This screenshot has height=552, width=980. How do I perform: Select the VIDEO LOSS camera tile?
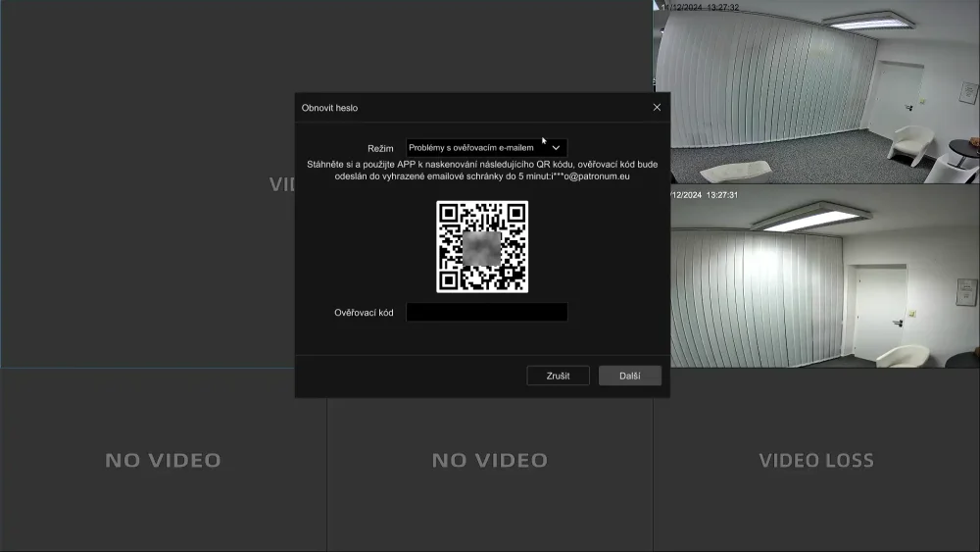(x=816, y=460)
